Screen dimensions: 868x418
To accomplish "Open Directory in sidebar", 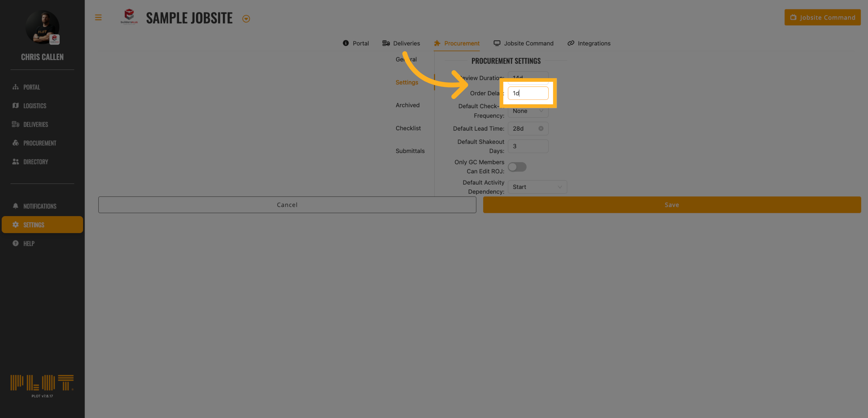I will pyautogui.click(x=35, y=162).
